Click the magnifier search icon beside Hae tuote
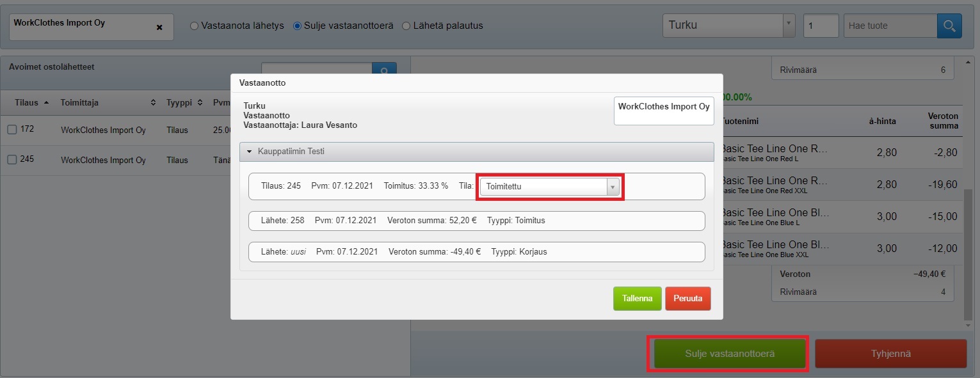 (x=949, y=26)
